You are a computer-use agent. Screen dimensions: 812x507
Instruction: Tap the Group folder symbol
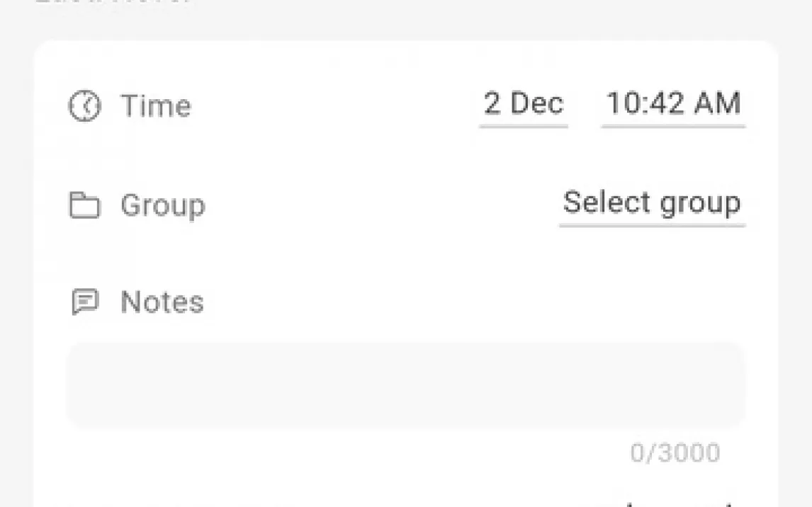84,205
